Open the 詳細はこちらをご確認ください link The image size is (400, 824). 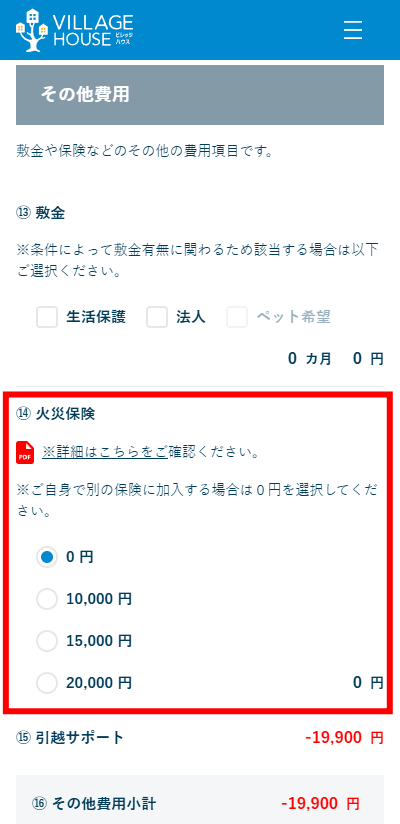coord(105,453)
